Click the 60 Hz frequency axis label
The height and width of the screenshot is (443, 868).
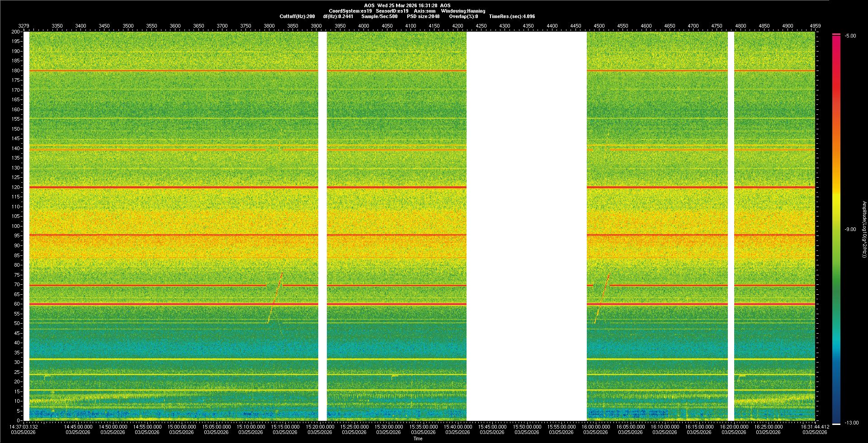pyautogui.click(x=17, y=304)
